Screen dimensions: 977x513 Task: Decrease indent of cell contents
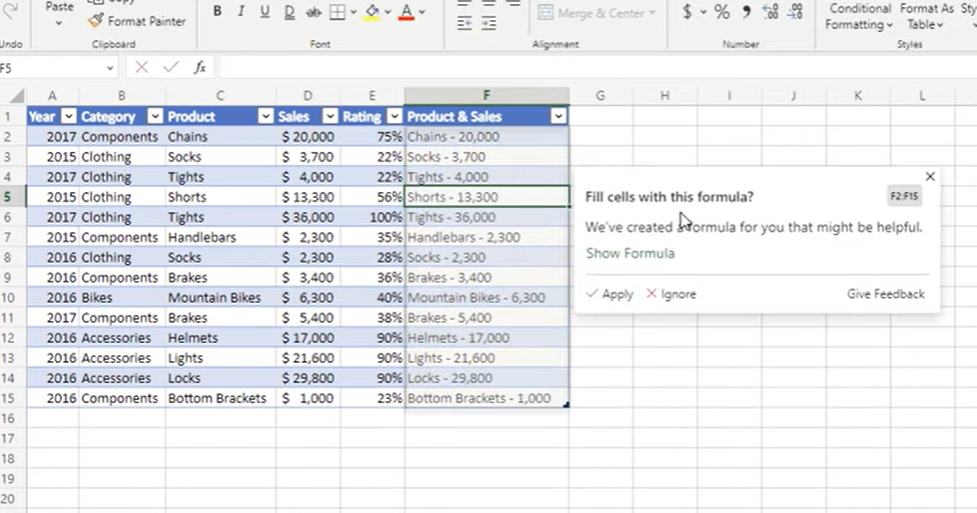pos(465,24)
